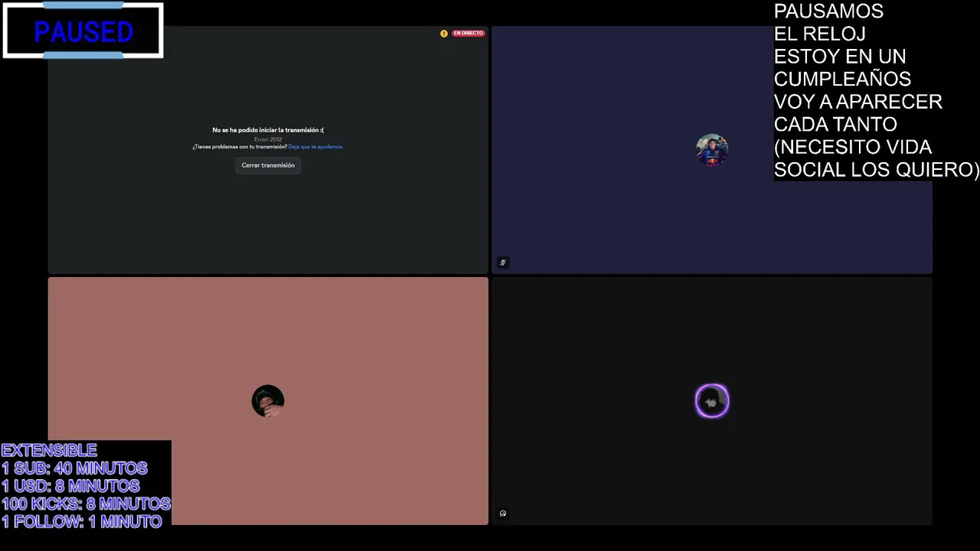The width and height of the screenshot is (980, 551).
Task: Click the EXTENSIBLE heading text
Action: (x=49, y=450)
